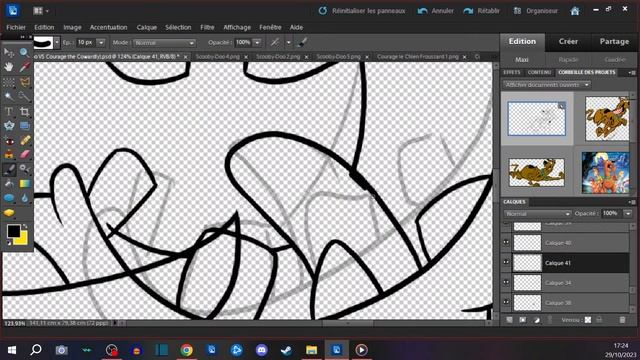
Task: Select the Brush tool
Action: tap(9, 169)
